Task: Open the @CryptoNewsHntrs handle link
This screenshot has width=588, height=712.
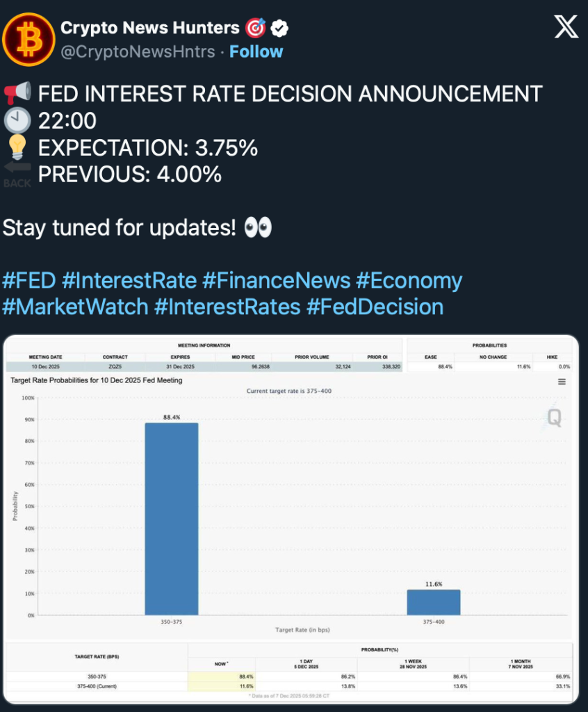Action: click(x=138, y=52)
